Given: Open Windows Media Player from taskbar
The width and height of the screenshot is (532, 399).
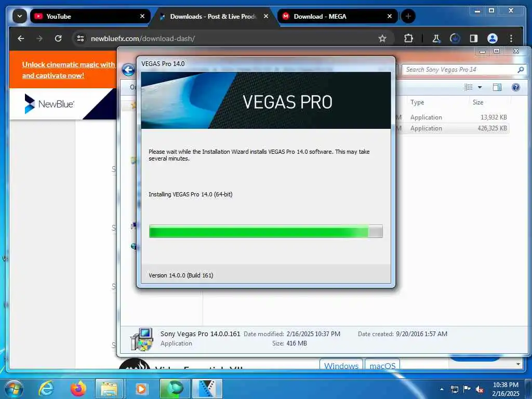Looking at the screenshot, I should pyautogui.click(x=141, y=389).
